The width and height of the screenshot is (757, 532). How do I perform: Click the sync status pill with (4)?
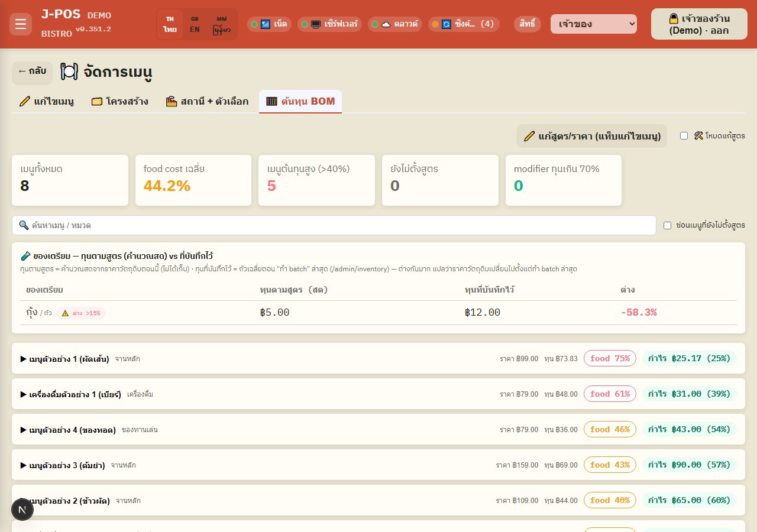[464, 24]
